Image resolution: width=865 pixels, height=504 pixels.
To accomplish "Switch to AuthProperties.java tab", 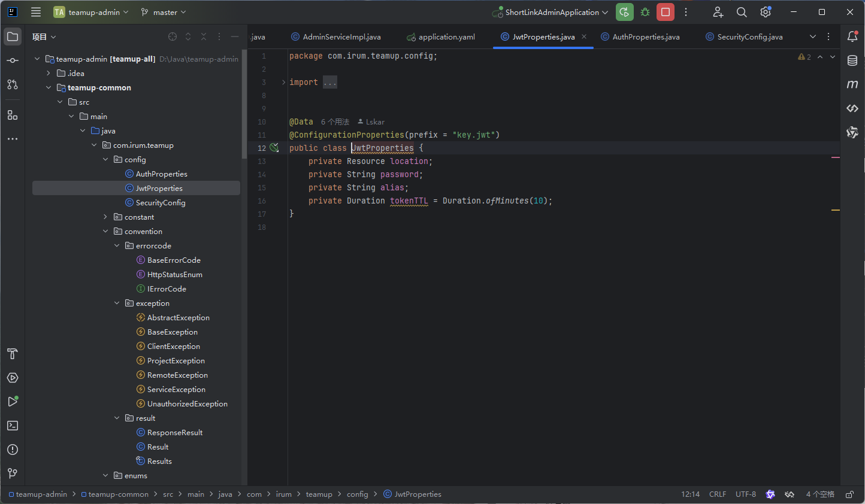I will (x=640, y=37).
